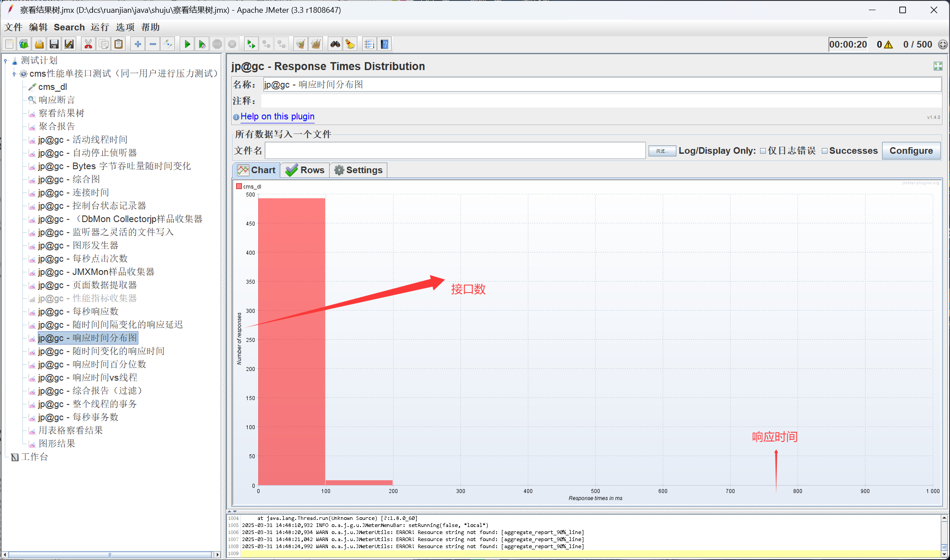The height and width of the screenshot is (560, 950).
Task: Open the 运行 menu
Action: point(100,27)
